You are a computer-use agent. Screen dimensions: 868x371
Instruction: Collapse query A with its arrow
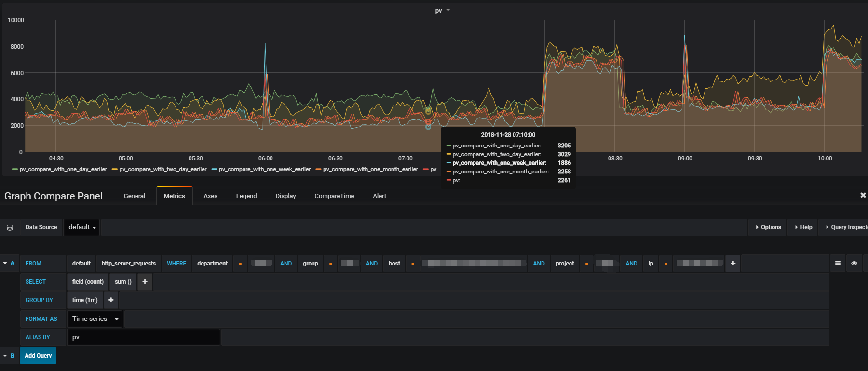(x=5, y=263)
